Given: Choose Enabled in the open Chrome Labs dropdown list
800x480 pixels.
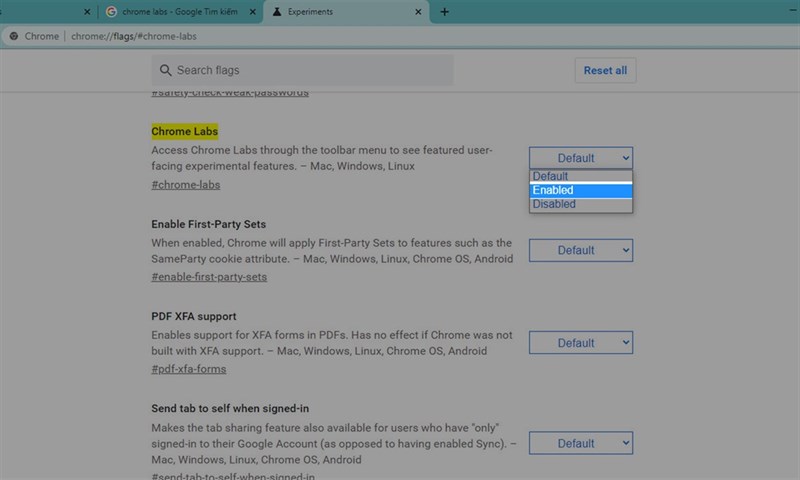Looking at the screenshot, I should coord(581,190).
